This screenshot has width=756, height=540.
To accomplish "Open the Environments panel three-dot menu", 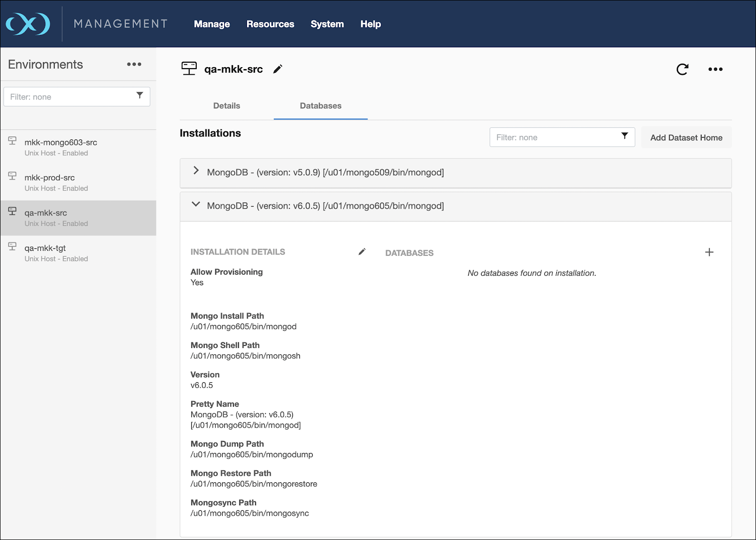I will click(134, 64).
